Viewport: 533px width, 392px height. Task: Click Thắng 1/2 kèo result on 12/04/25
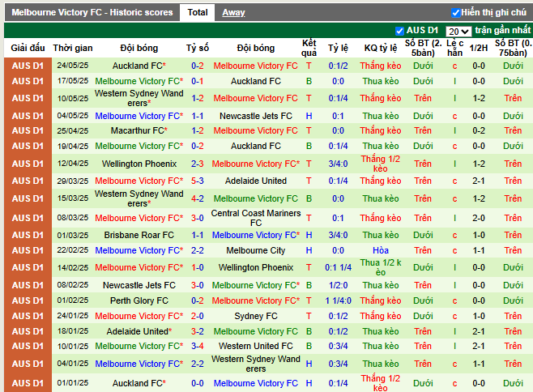[x=381, y=164]
